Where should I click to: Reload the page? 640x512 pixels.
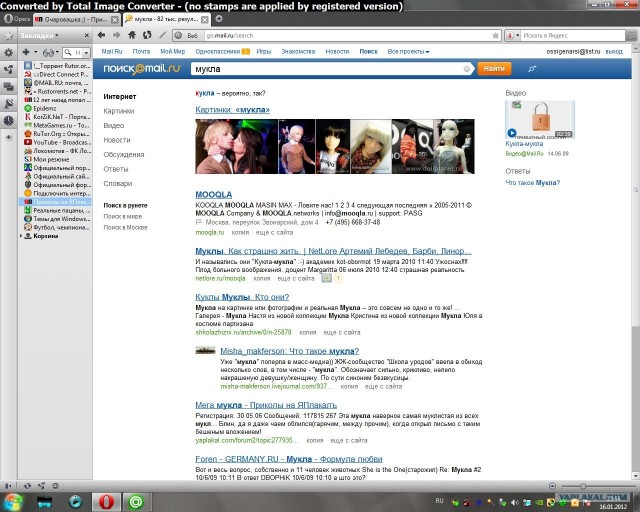tap(147, 35)
